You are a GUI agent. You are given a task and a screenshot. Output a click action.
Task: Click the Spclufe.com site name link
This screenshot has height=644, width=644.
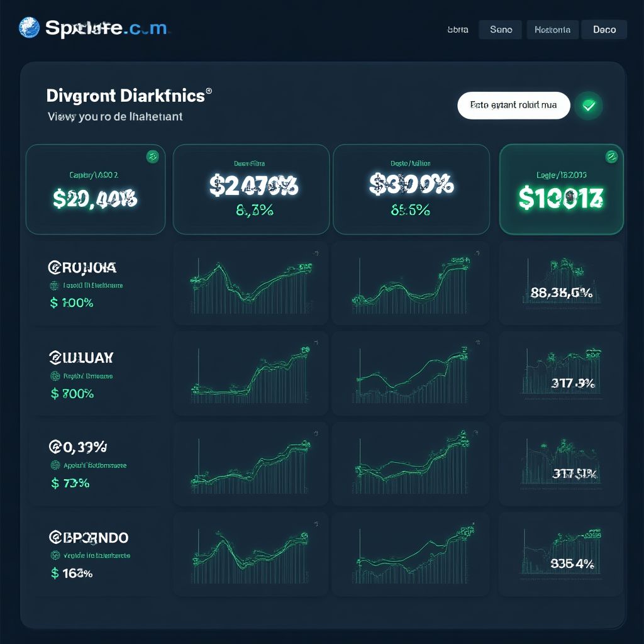106,28
